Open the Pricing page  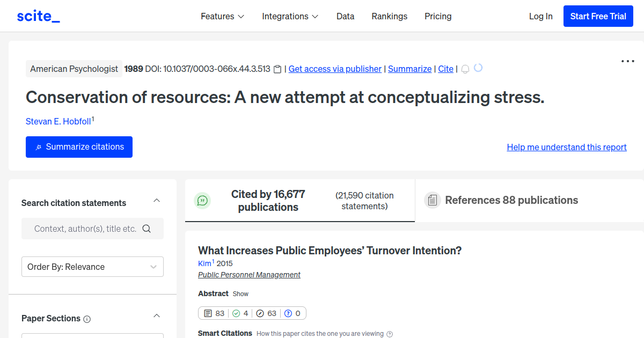(x=438, y=16)
